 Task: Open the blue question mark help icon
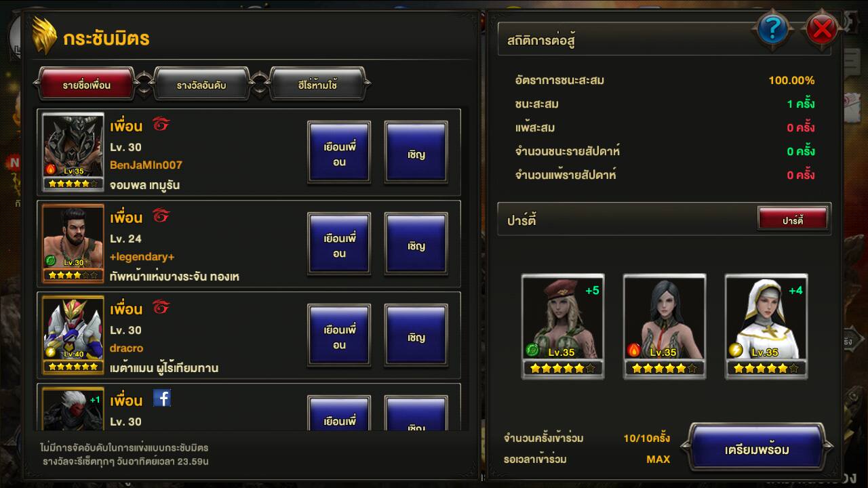click(773, 28)
